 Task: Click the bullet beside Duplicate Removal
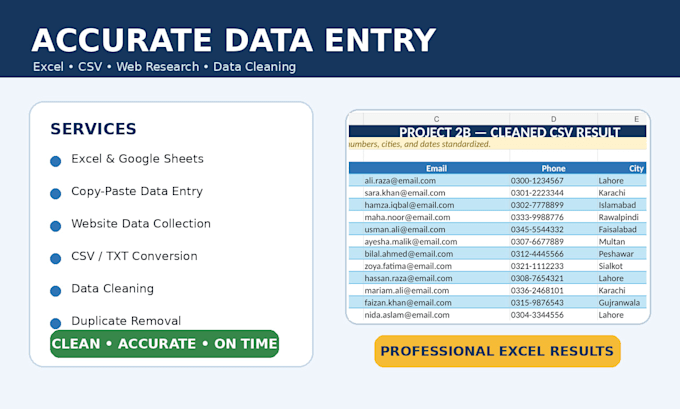tap(56, 323)
